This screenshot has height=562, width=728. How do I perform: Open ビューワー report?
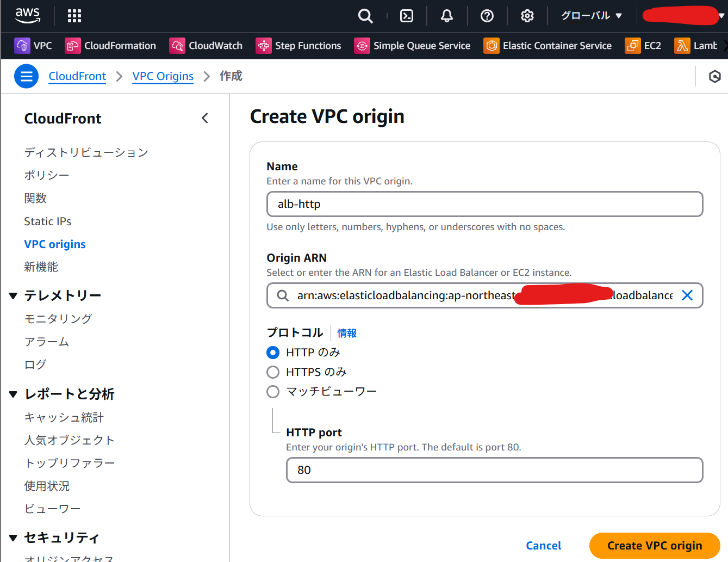coord(52,509)
